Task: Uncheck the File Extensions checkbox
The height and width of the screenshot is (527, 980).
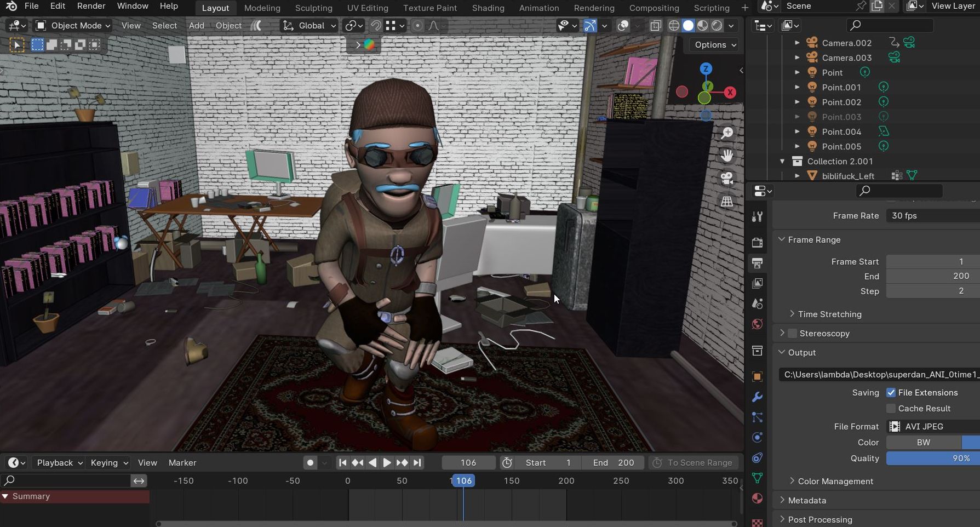Action: pyautogui.click(x=891, y=393)
